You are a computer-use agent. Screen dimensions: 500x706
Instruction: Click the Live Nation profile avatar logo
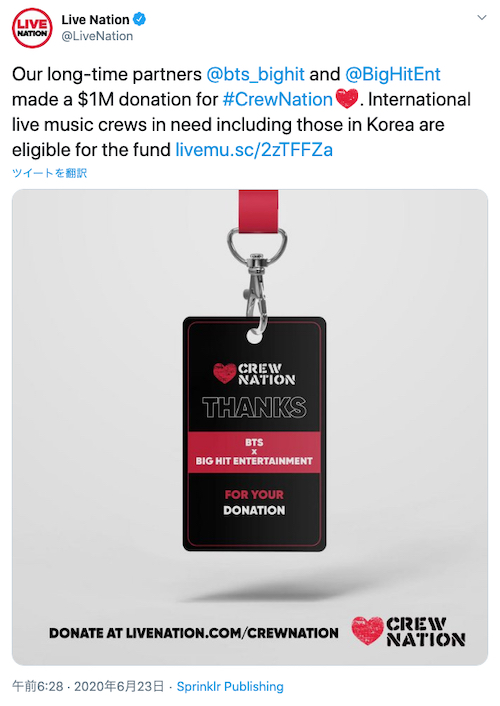[32, 28]
